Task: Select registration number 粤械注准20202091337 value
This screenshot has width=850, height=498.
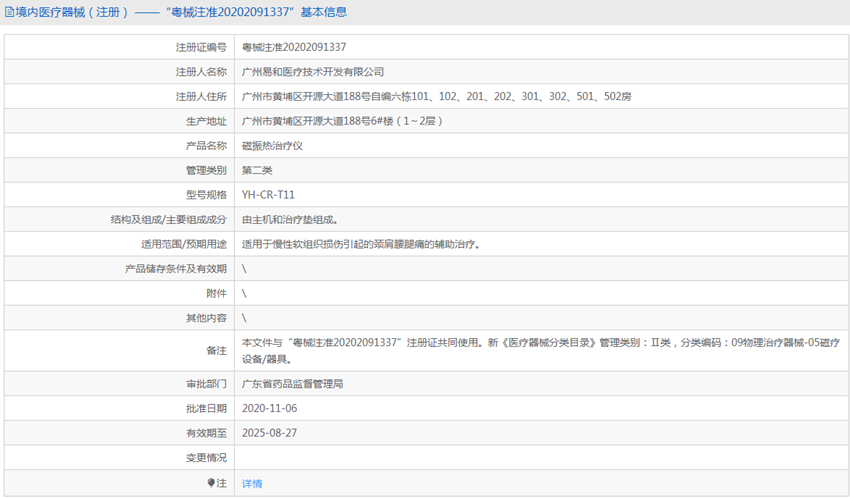Action: pyautogui.click(x=294, y=47)
